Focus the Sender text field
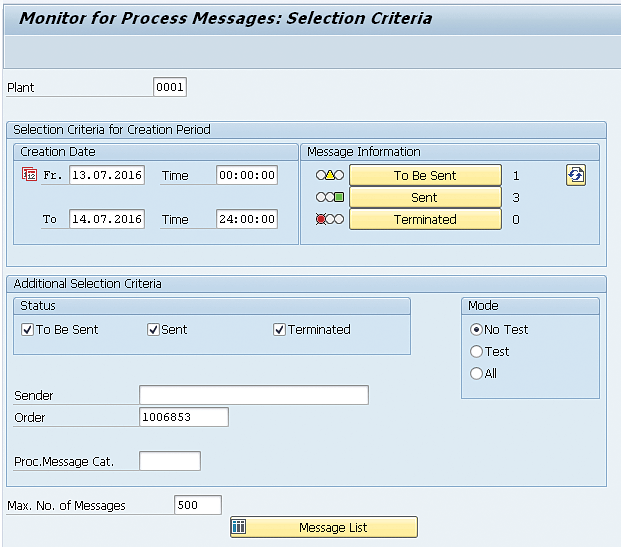621x547 pixels. coord(253,395)
